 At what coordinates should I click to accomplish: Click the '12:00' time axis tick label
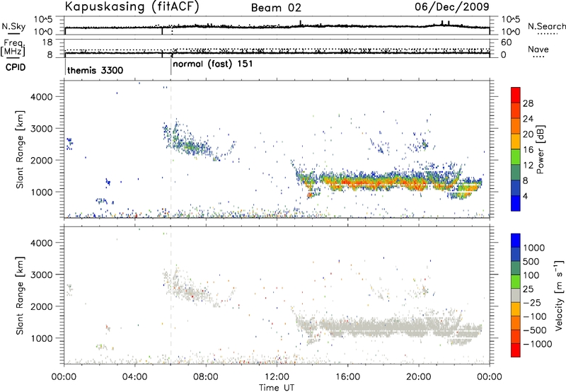[277, 377]
